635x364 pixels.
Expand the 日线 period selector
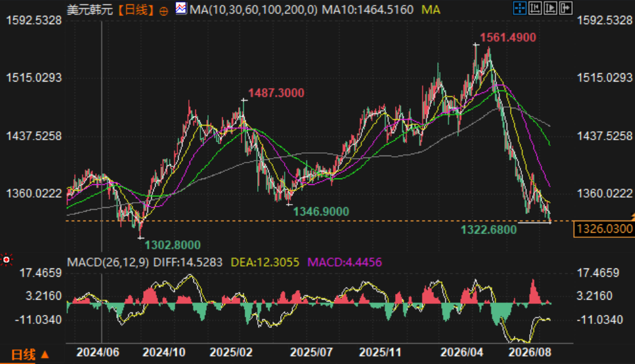(30, 354)
